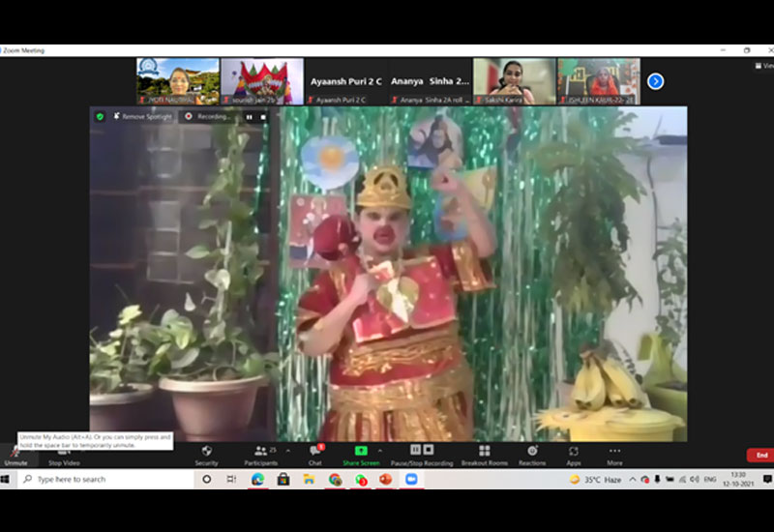Select the sourish jain participant thumbnail
This screenshot has height=532, width=774.
pyautogui.click(x=262, y=81)
